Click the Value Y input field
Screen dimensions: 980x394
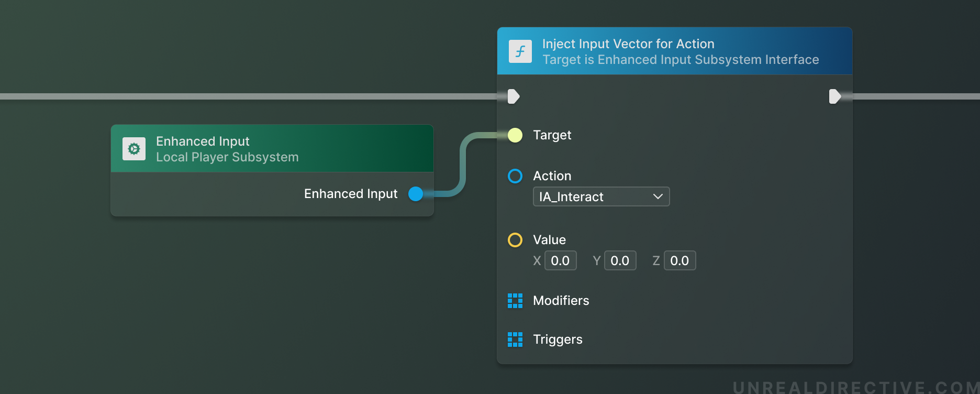pyautogui.click(x=620, y=261)
